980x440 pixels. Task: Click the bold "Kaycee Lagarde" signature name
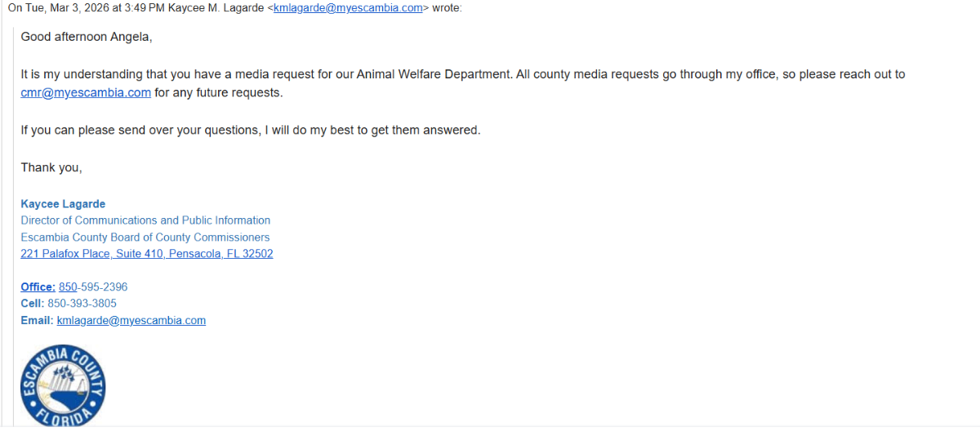point(63,204)
